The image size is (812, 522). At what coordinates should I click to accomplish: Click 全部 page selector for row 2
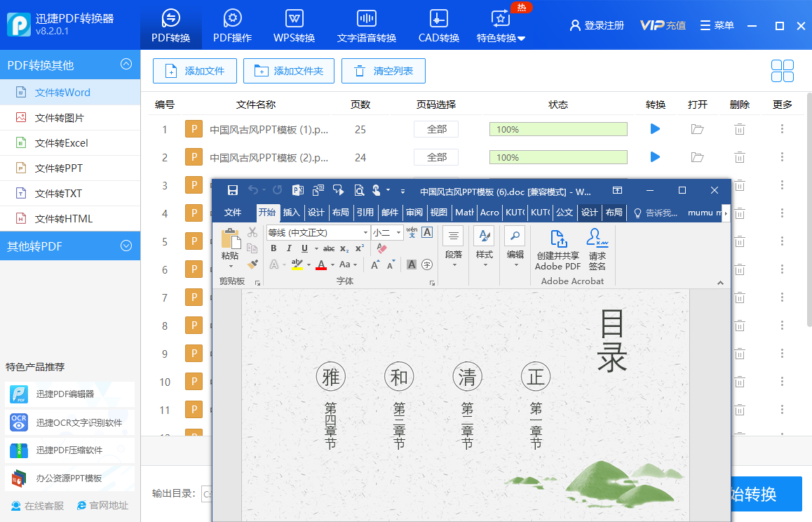(436, 157)
